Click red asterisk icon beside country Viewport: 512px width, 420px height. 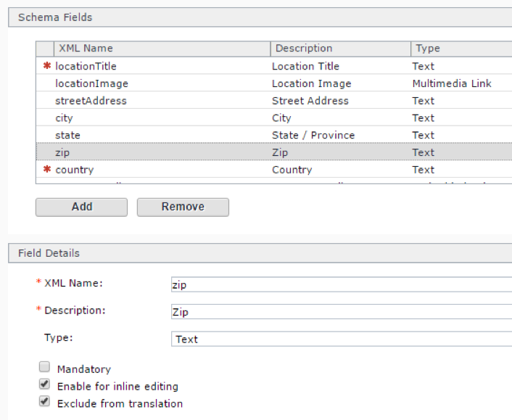tap(47, 170)
